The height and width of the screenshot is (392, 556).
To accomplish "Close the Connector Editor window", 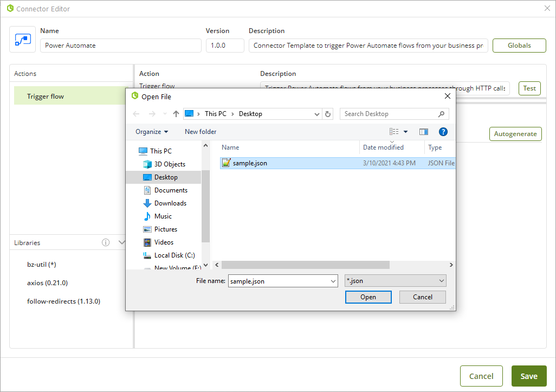I will point(547,8).
